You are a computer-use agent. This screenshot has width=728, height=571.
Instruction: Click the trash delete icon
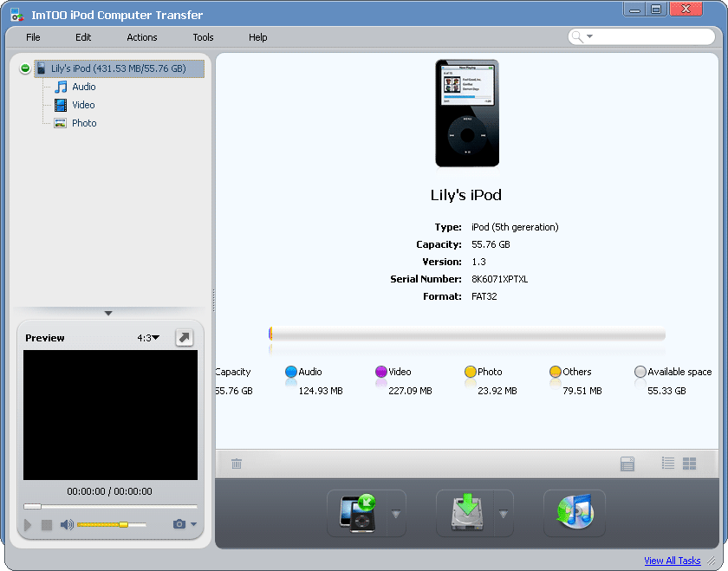point(237,464)
